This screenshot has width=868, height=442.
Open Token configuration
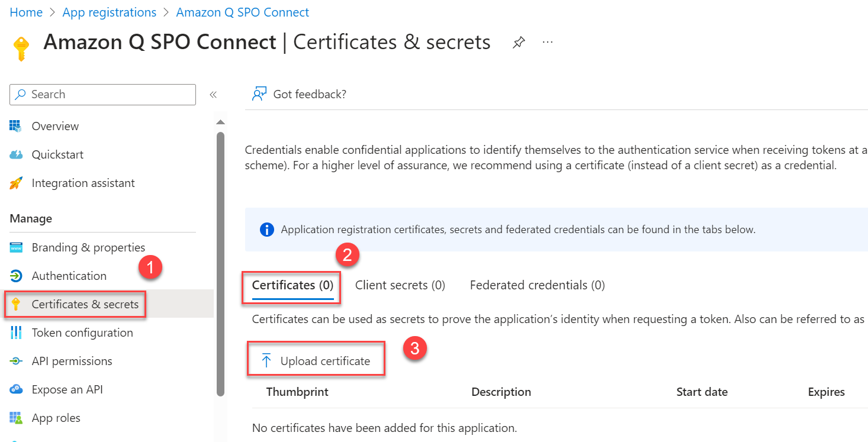tap(82, 332)
